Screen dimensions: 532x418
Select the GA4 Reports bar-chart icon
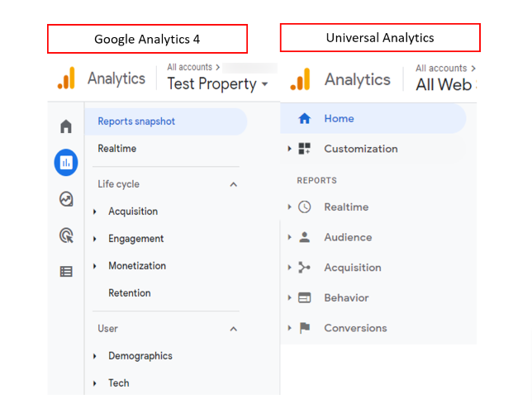click(66, 163)
